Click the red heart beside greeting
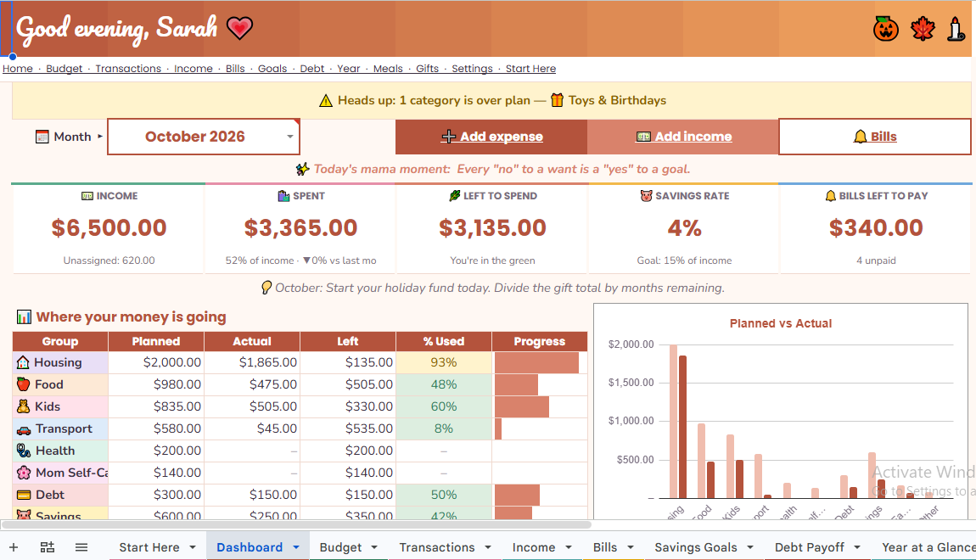976x560 pixels. (x=239, y=28)
